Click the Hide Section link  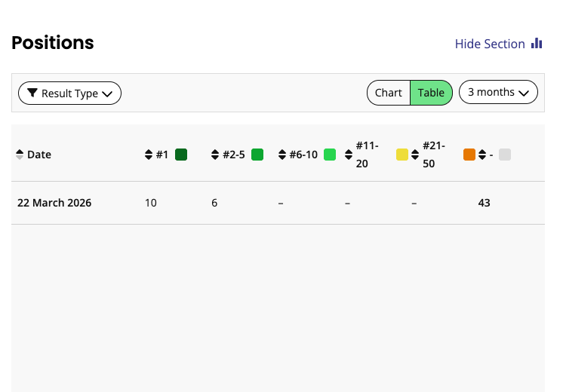[x=490, y=44]
